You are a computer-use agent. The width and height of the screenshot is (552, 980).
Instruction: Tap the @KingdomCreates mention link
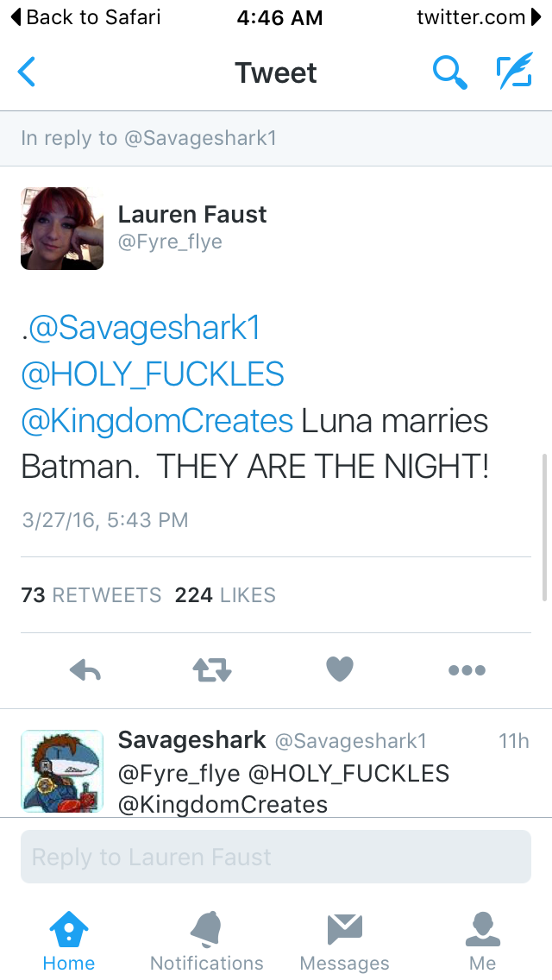(157, 421)
